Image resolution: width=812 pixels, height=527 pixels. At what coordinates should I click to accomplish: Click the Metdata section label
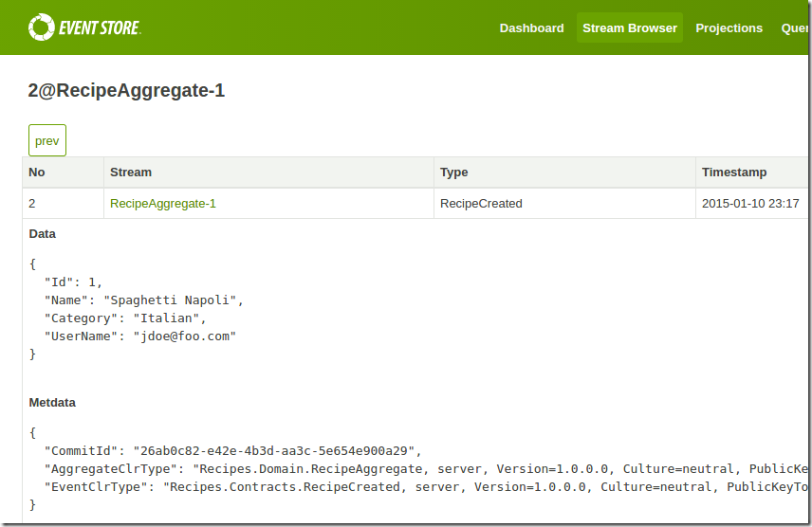[x=52, y=403]
